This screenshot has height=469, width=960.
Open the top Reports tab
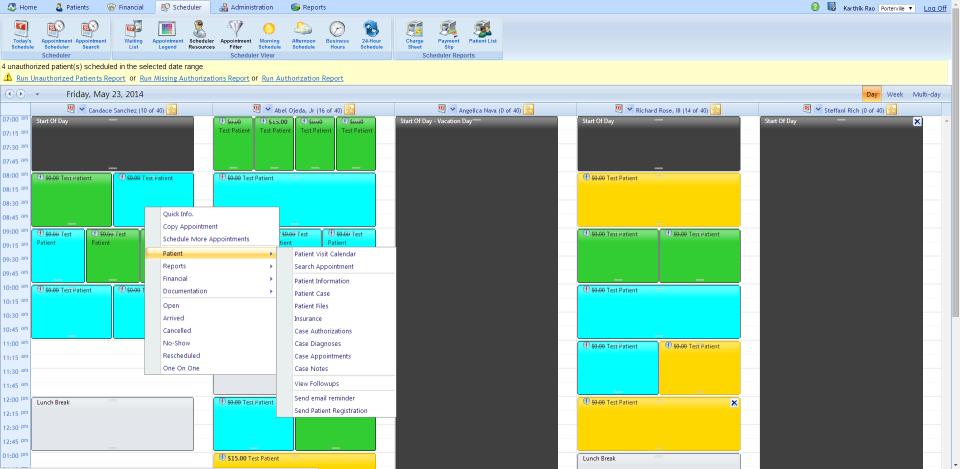click(309, 7)
